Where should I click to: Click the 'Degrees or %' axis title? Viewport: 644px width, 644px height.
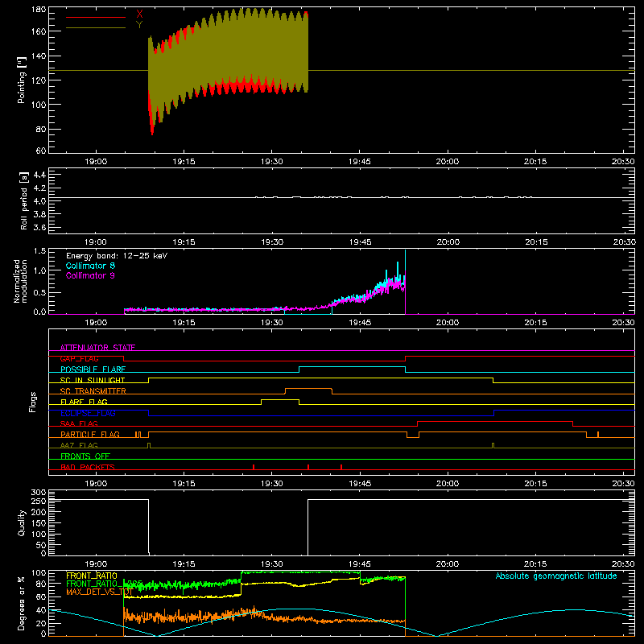pyautogui.click(x=22, y=604)
